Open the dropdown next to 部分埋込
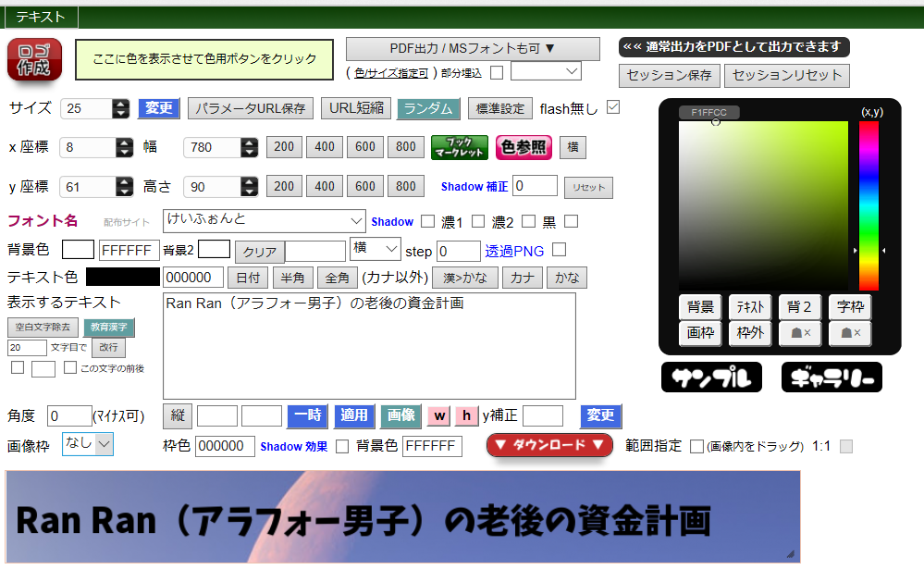This screenshot has width=924, height=582. [x=546, y=72]
